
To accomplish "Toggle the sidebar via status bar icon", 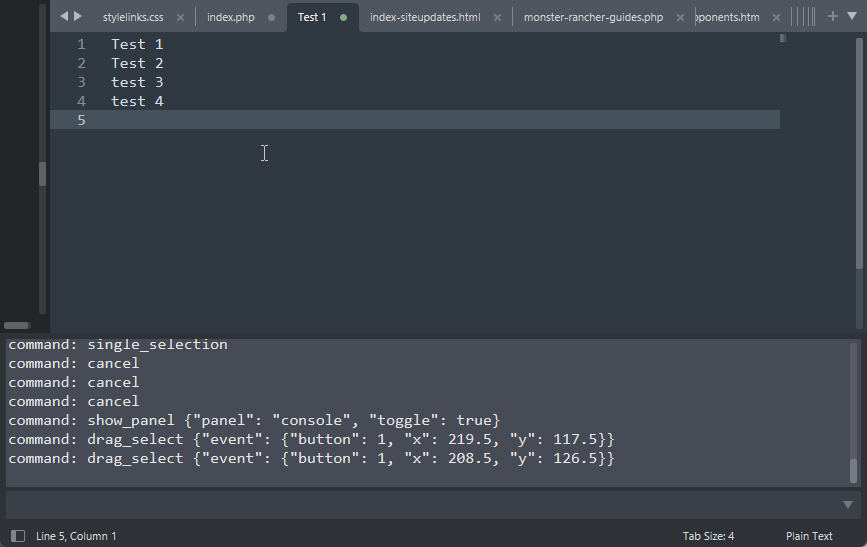I will [x=17, y=536].
